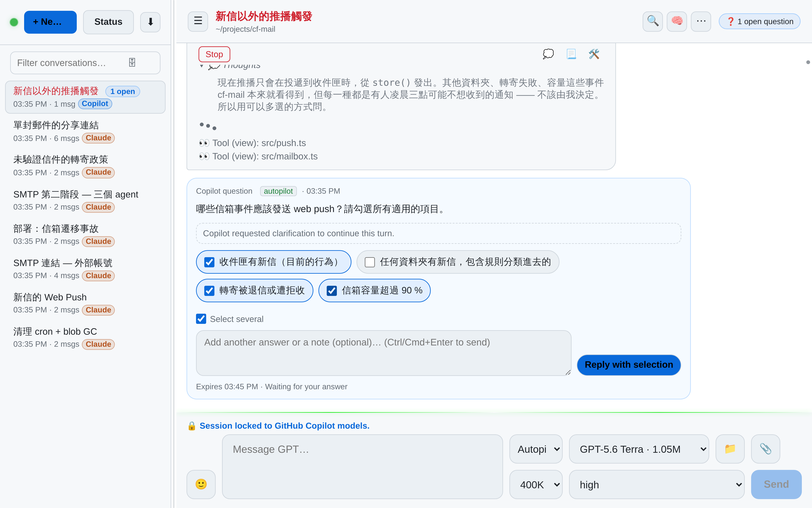
Task: Open the high reasoning effort dropdown
Action: coord(656,484)
